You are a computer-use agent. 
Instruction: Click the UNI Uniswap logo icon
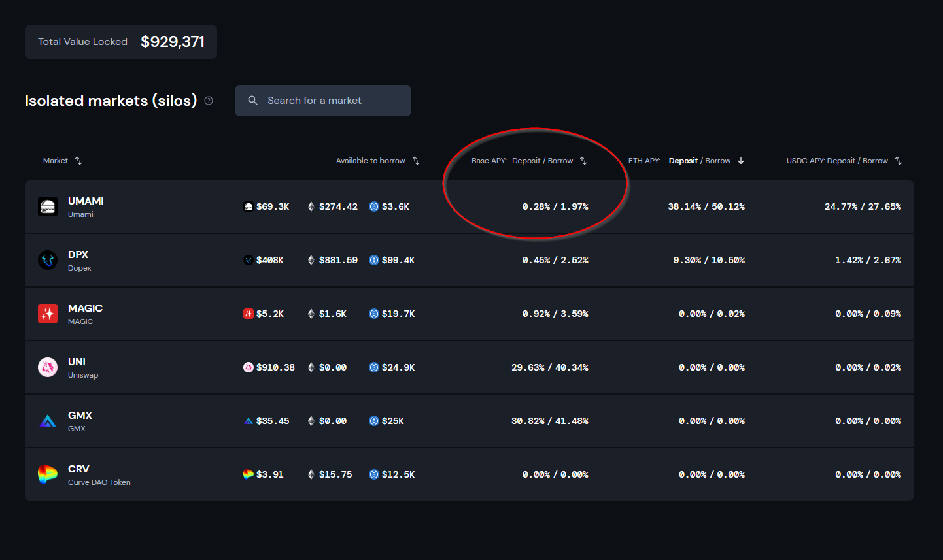(48, 367)
